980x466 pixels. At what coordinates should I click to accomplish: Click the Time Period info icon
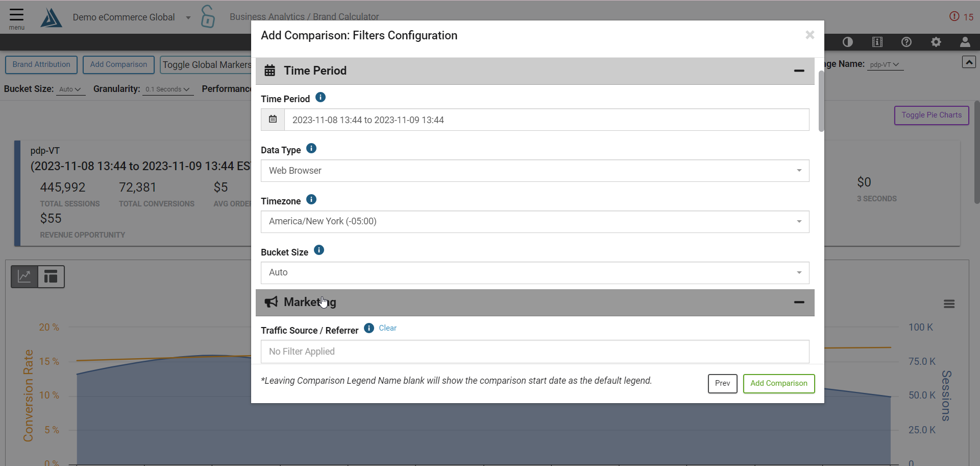pyautogui.click(x=321, y=98)
